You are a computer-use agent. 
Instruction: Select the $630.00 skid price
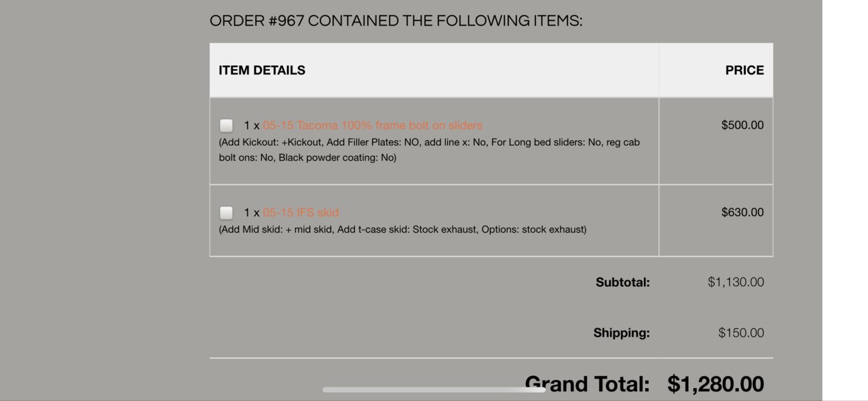742,212
